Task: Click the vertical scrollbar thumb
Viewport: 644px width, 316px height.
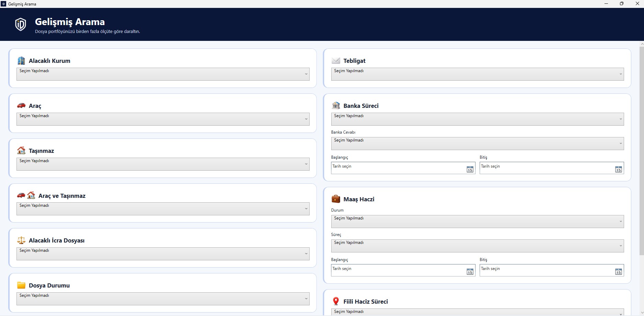Action: point(642,151)
